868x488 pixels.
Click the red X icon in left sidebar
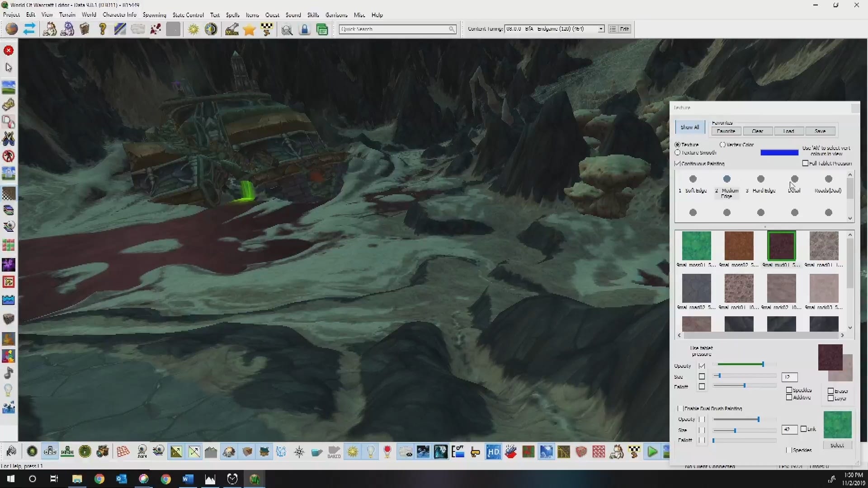(x=9, y=51)
